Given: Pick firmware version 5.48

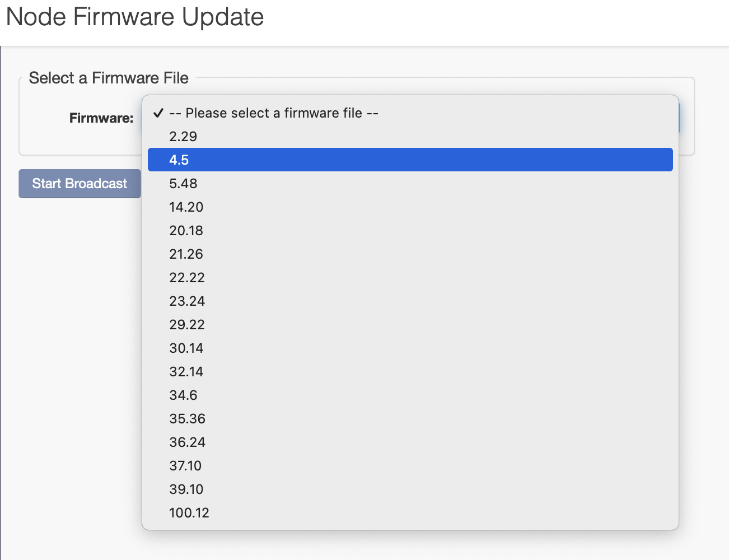Looking at the screenshot, I should point(183,184).
